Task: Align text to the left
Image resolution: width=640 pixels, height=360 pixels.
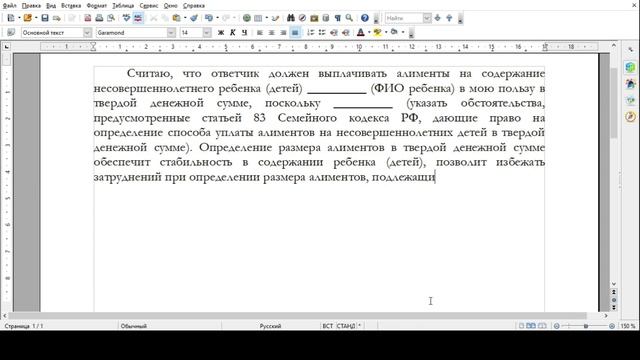Action: [x=260, y=32]
